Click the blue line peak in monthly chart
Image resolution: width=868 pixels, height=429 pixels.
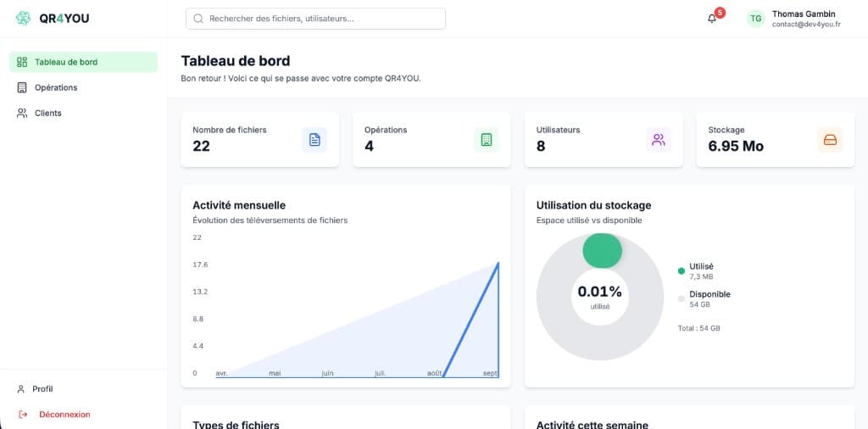[x=498, y=264]
